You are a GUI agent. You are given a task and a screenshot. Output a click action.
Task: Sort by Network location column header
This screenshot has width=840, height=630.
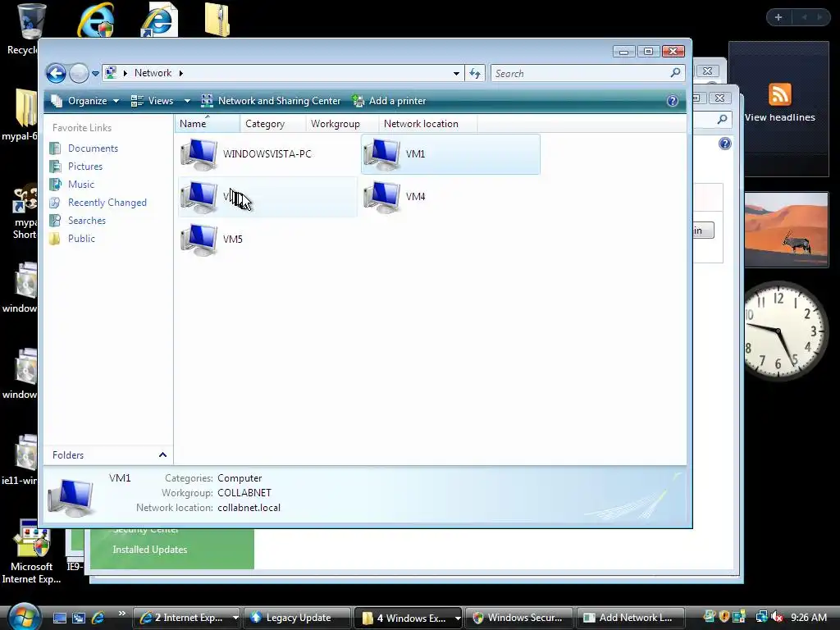point(427,124)
